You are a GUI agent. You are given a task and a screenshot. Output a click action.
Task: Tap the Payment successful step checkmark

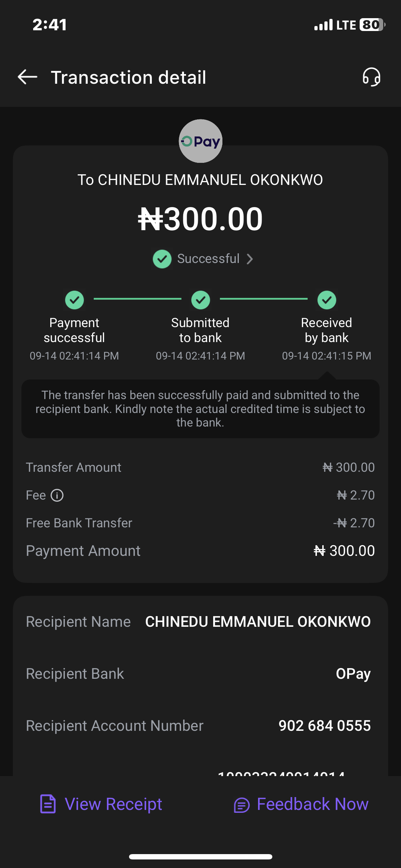(x=74, y=300)
